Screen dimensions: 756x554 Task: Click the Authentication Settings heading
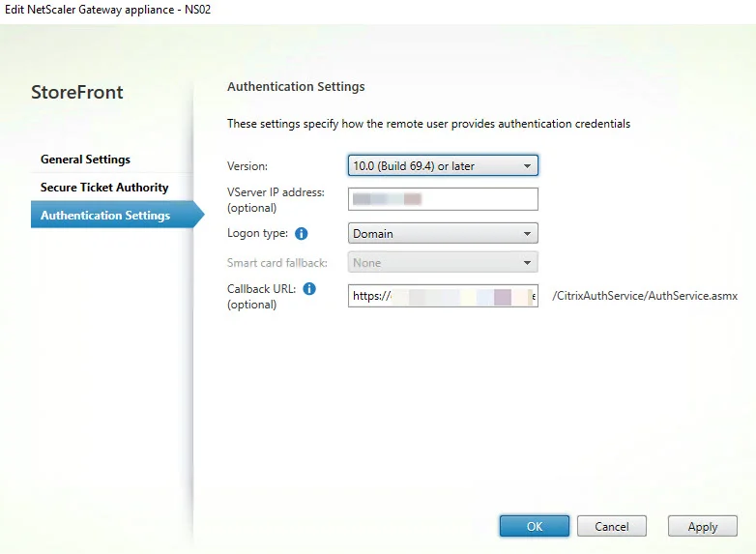click(x=296, y=86)
